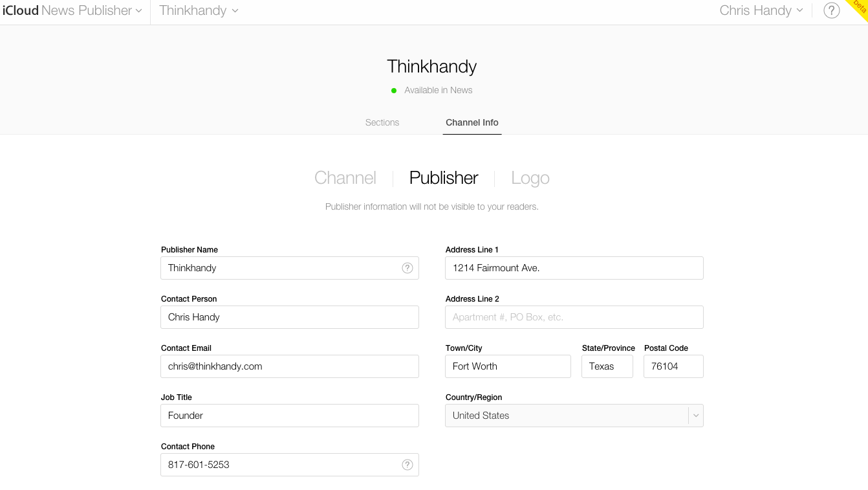Image resolution: width=868 pixels, height=490 pixels.
Task: Click help icon in Contact Phone field
Action: [407, 465]
